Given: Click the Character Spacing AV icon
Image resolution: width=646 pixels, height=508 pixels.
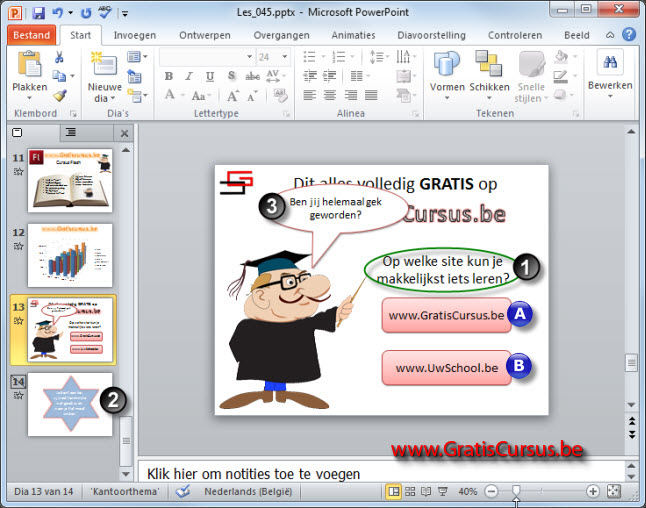Looking at the screenshot, I should pyautogui.click(x=273, y=76).
